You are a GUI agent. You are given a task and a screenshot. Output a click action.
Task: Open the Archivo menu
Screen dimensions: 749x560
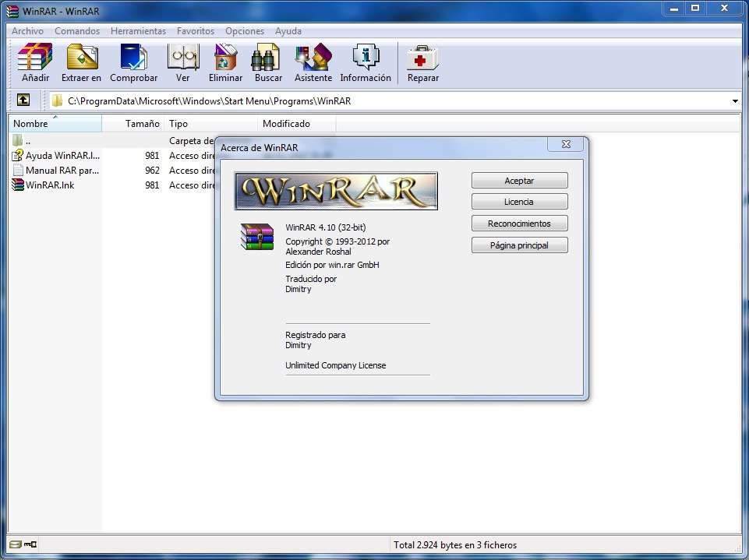point(28,31)
